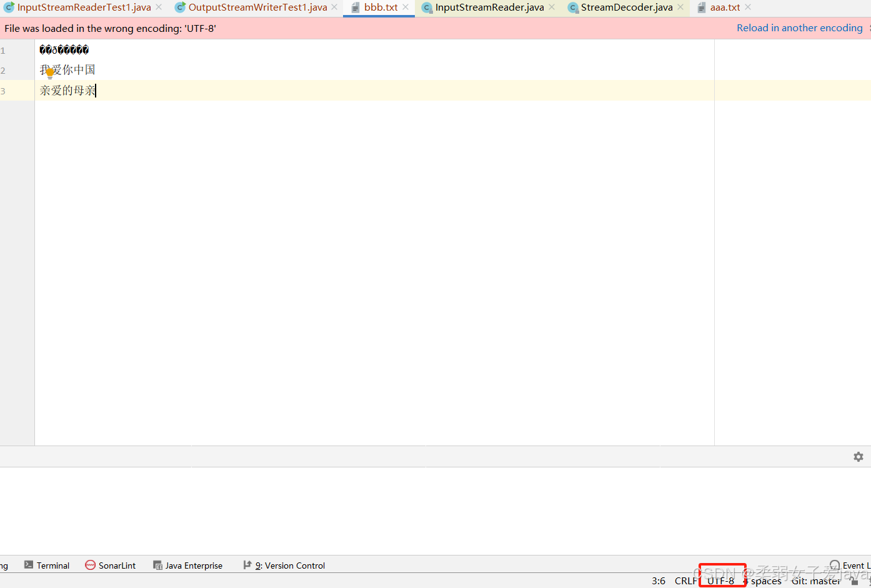Click the 4 spaces indent indicator
The height and width of the screenshot is (588, 871).
(764, 581)
